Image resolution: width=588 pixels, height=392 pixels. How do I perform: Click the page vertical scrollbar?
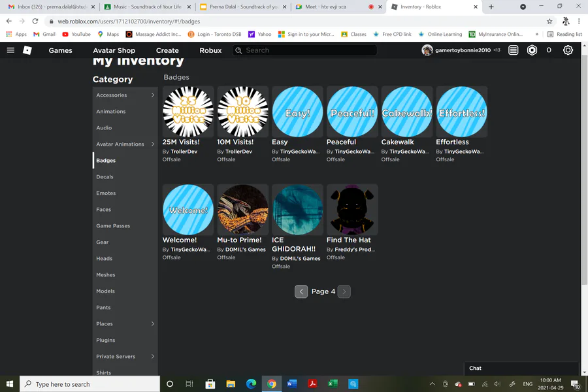pos(584,169)
